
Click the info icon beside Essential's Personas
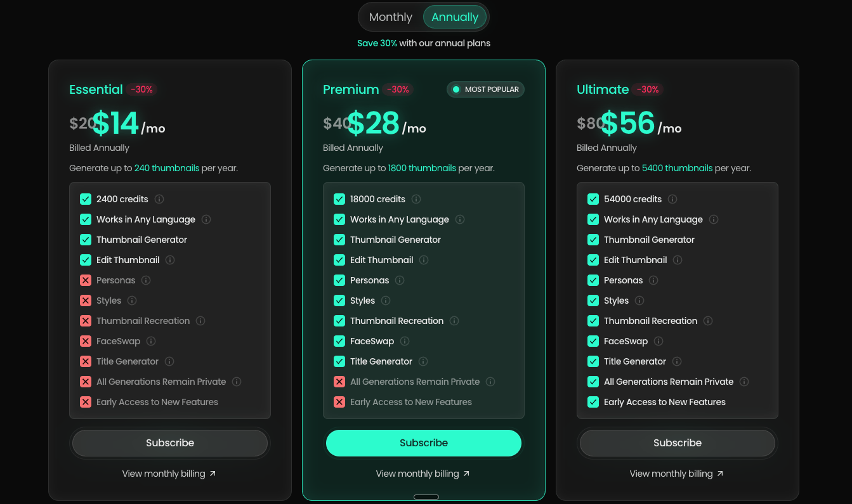tap(146, 280)
